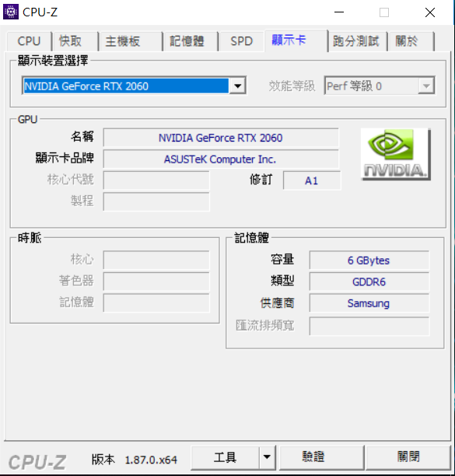Image resolution: width=455 pixels, height=476 pixels.
Task: Click the ASUSTeK Computer Inc. brand field
Action: tap(221, 159)
